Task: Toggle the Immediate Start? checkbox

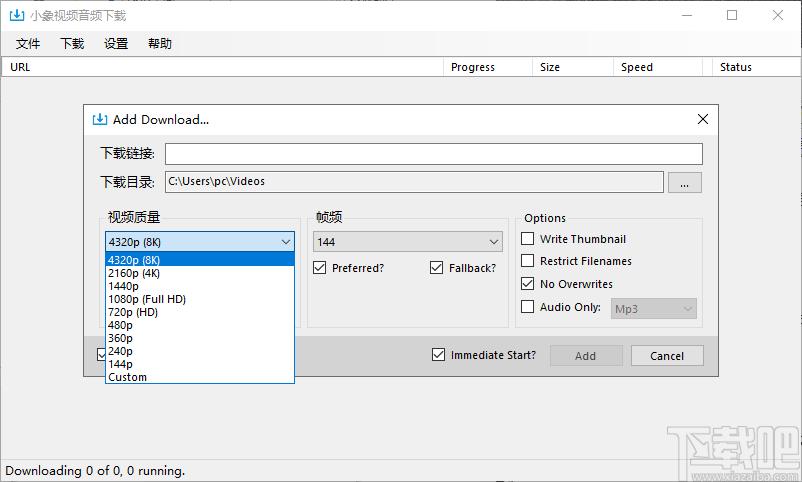Action: (x=438, y=355)
